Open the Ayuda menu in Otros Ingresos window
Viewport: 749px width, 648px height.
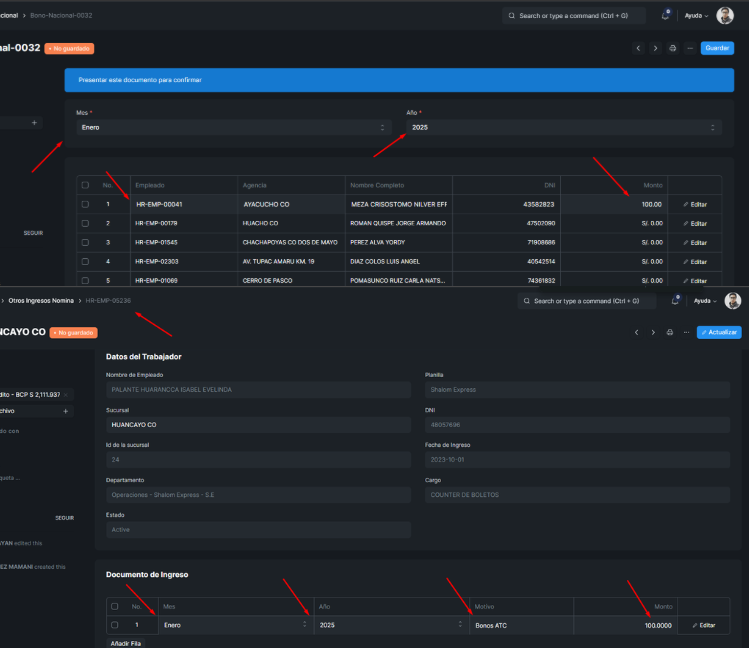click(x=705, y=301)
